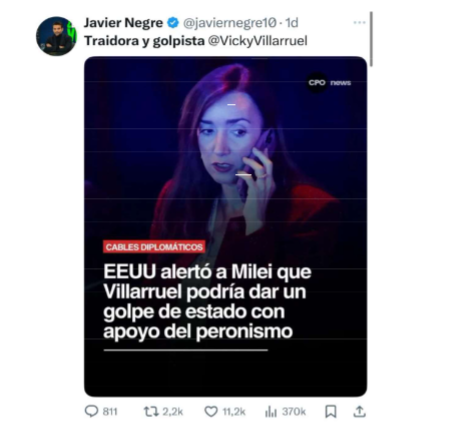472x444 pixels.
Task: Click the blue verified badge
Action: (x=173, y=23)
